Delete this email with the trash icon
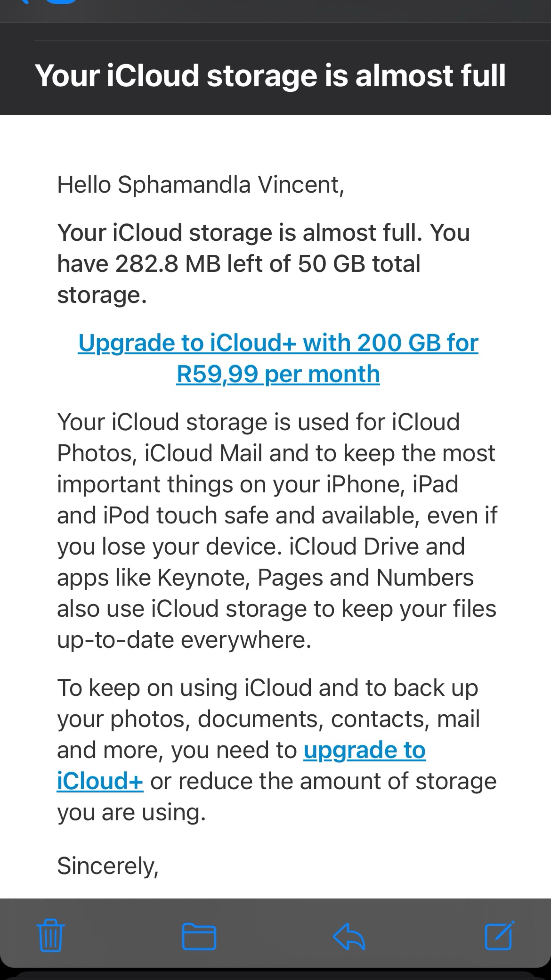Image resolution: width=551 pixels, height=980 pixels. tap(51, 935)
